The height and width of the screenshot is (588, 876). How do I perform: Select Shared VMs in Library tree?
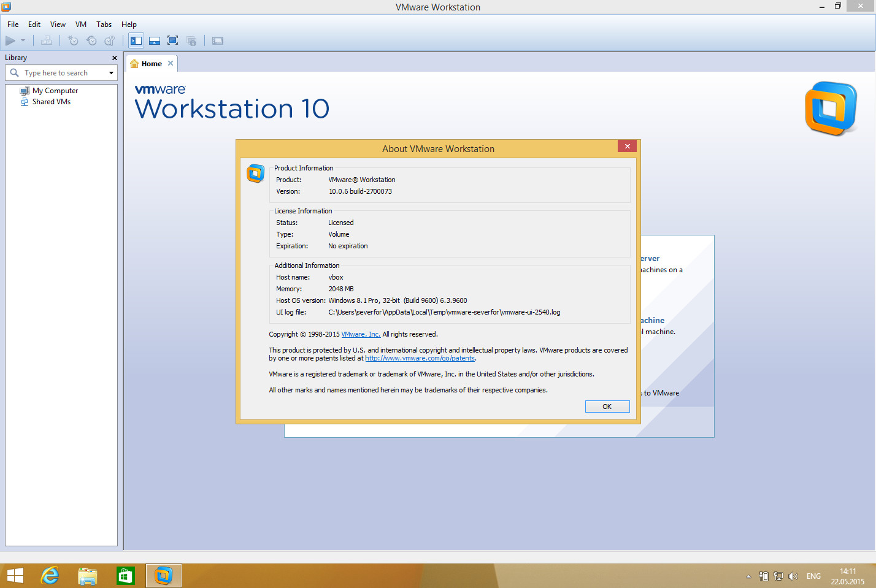pyautogui.click(x=52, y=102)
